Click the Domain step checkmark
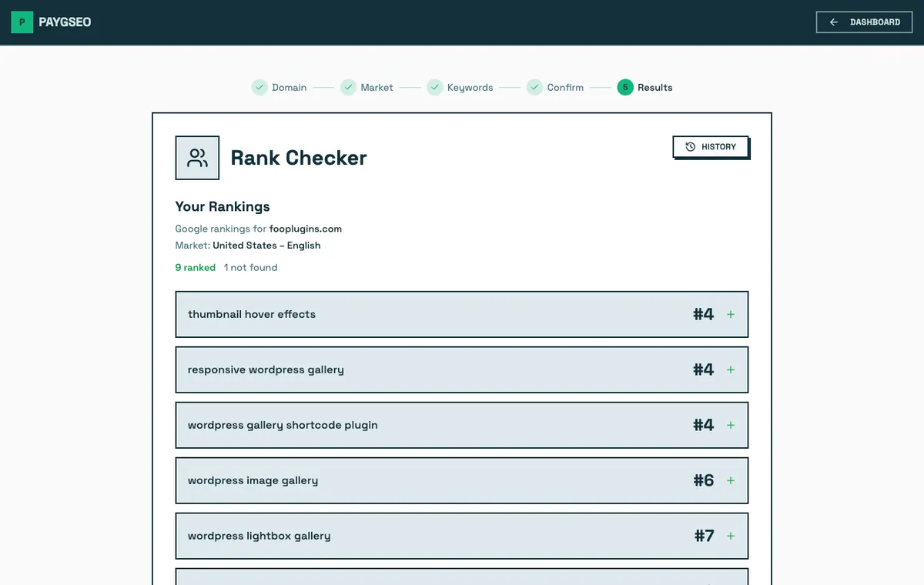Screen dimensions: 924x585 click(x=259, y=88)
